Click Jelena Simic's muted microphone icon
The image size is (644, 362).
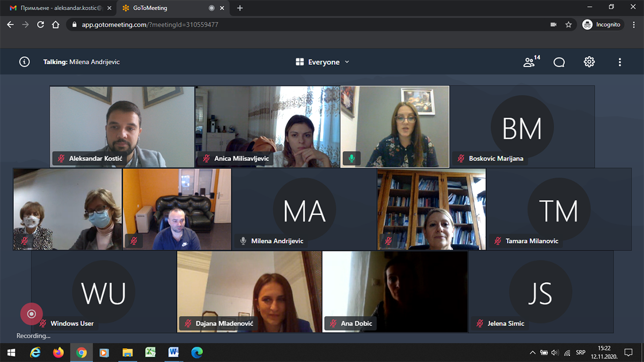pos(480,323)
